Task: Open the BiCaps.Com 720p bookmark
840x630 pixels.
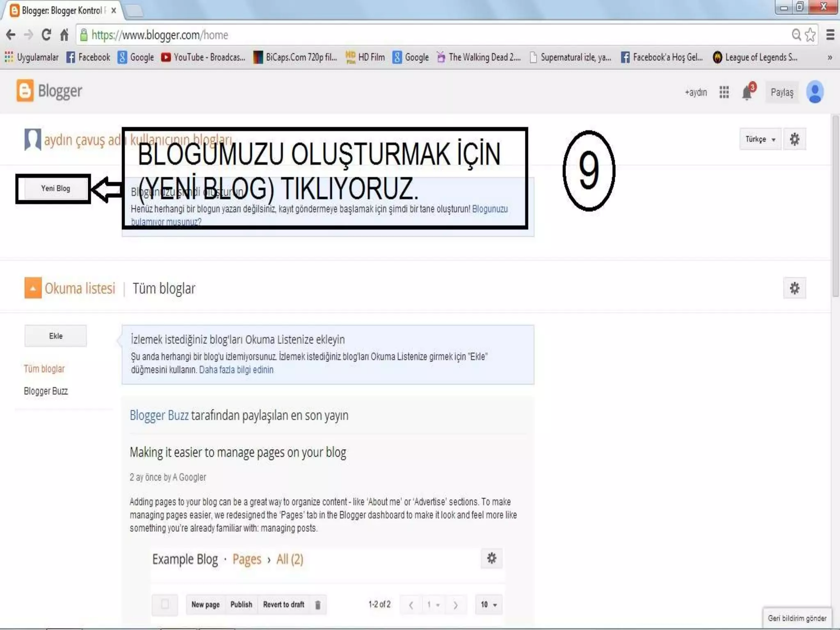Action: point(295,57)
